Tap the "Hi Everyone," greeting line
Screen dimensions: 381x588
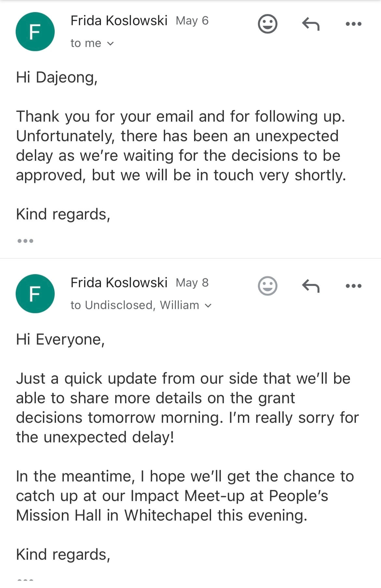click(61, 340)
